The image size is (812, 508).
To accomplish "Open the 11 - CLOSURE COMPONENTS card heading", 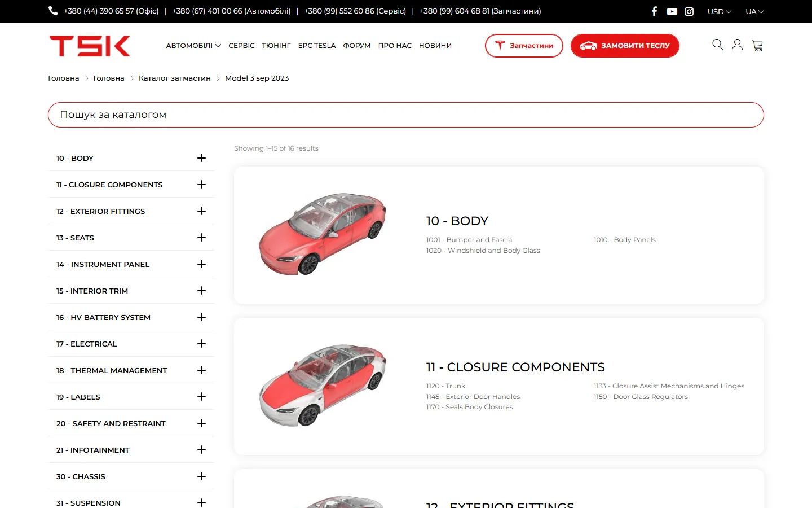I will (x=515, y=367).
